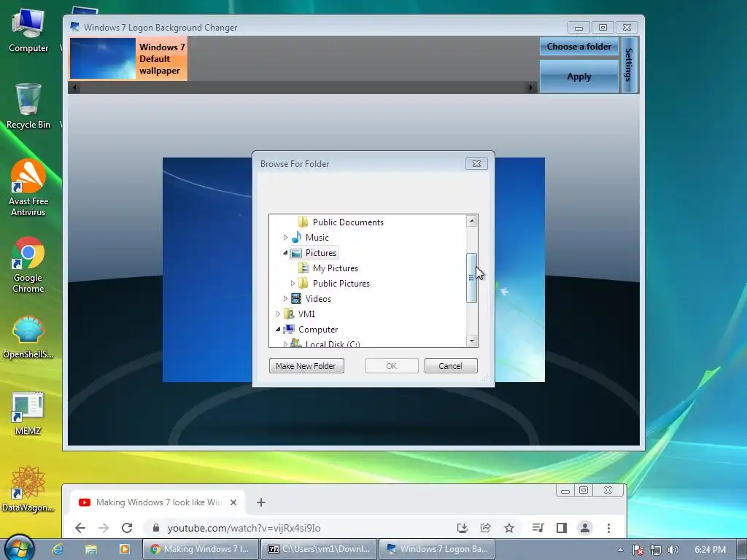747x560 pixels.
Task: Select the Music folder in tree
Action: (310, 237)
